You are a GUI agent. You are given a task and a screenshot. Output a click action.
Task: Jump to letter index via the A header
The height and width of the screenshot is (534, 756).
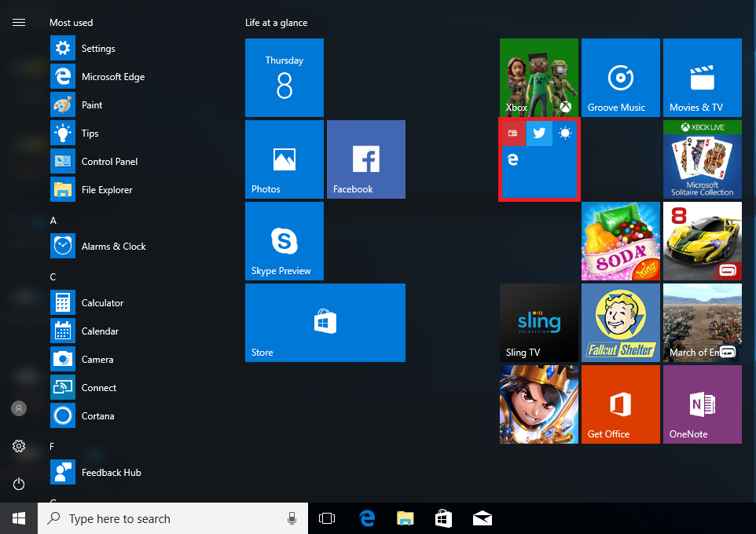point(53,221)
